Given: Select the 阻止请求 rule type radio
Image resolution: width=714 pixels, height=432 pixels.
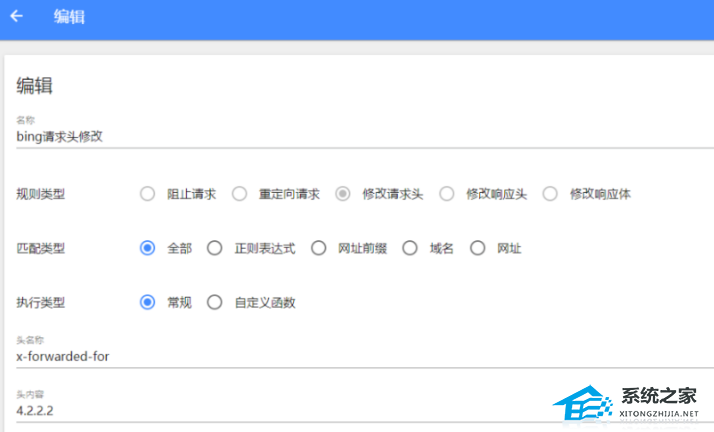Looking at the screenshot, I should [x=148, y=194].
